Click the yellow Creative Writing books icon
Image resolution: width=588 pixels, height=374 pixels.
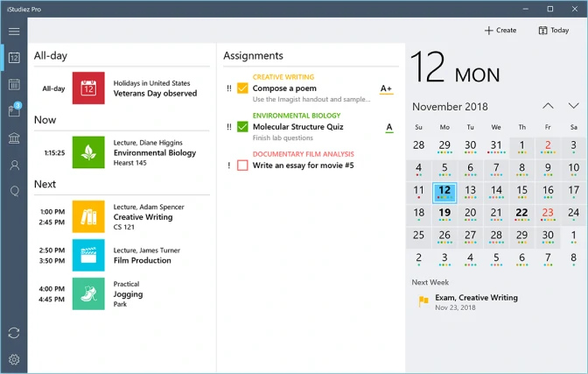pyautogui.click(x=88, y=216)
